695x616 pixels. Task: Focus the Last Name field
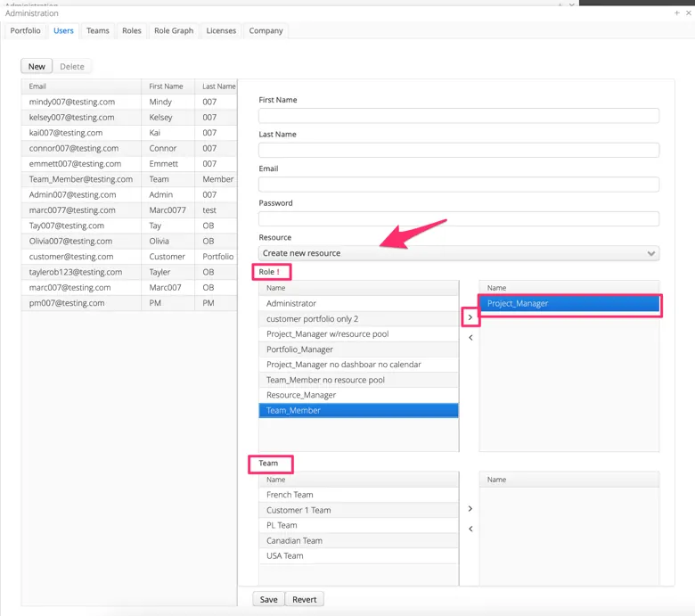[x=459, y=150]
